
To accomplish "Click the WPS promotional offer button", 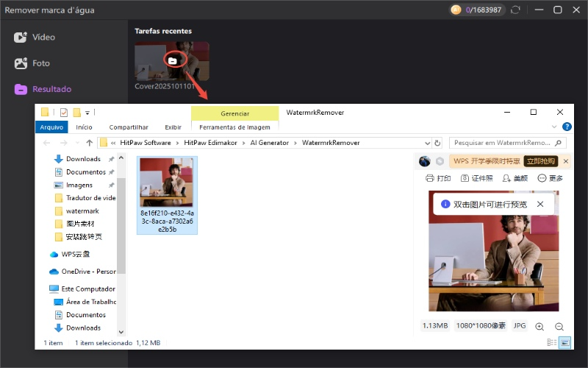I will (x=540, y=161).
